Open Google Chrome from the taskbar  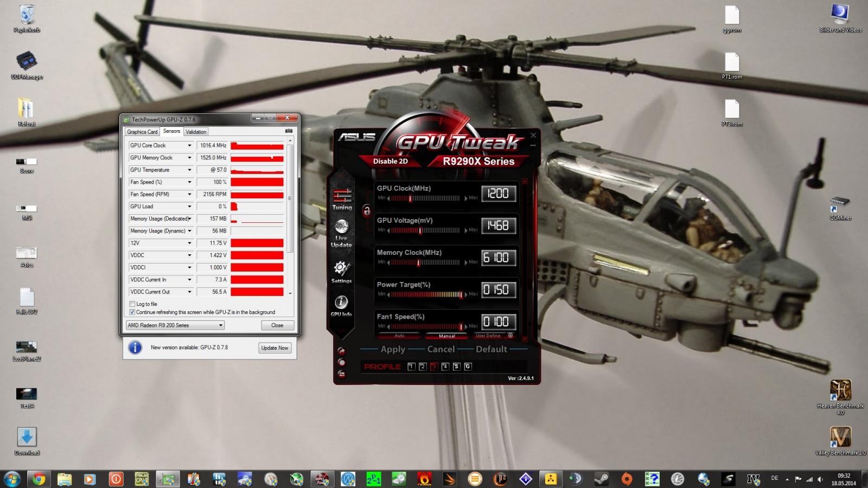click(39, 479)
